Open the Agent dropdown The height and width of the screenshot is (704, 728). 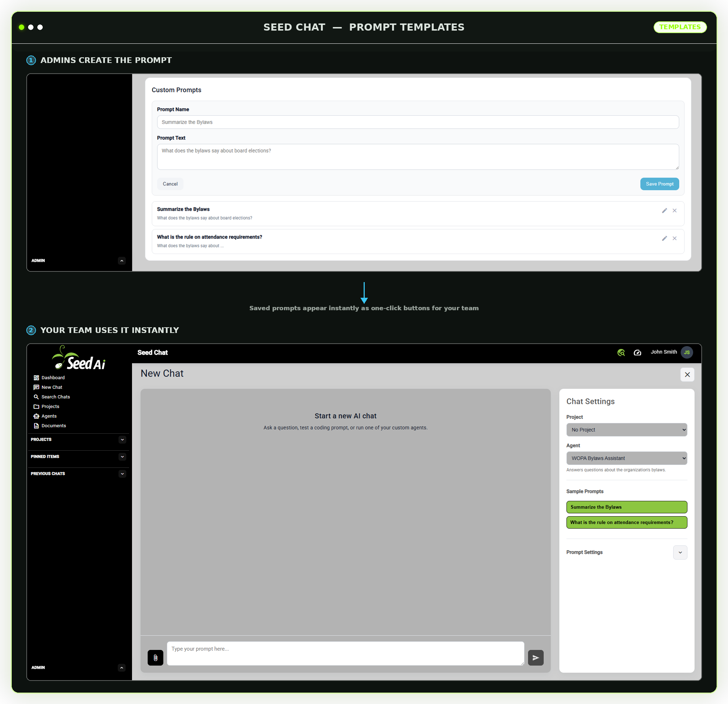pyautogui.click(x=627, y=458)
